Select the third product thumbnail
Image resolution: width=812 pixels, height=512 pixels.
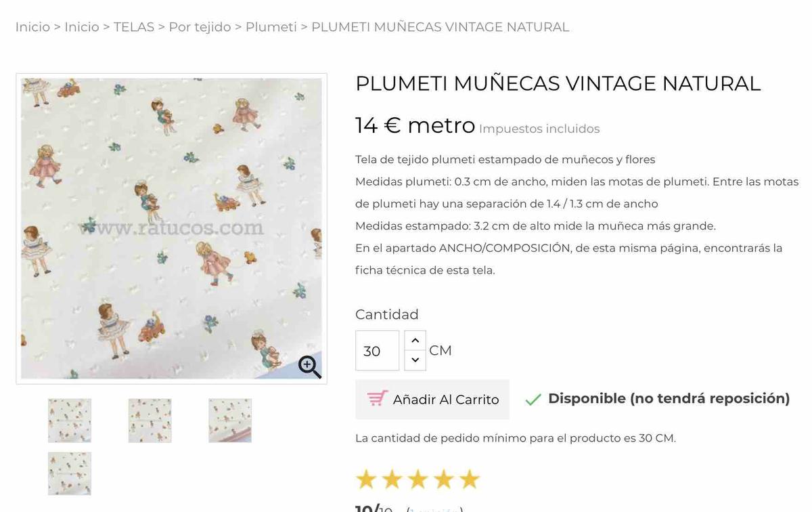230,421
